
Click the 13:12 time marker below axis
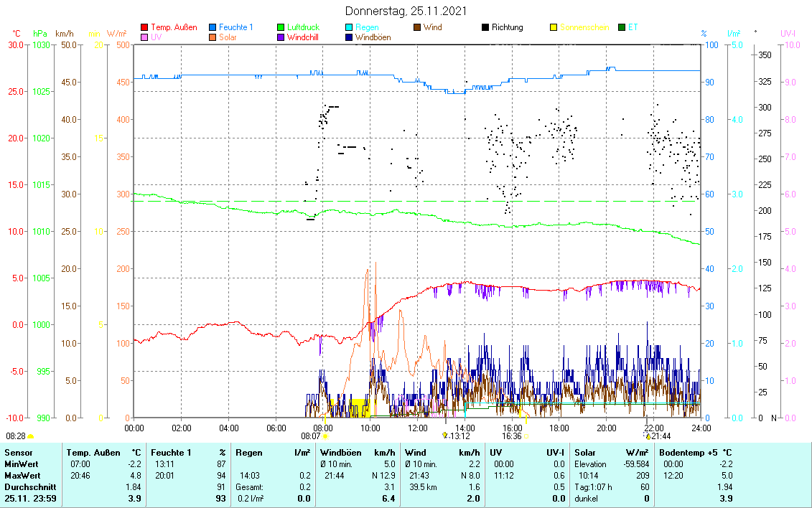pos(459,436)
